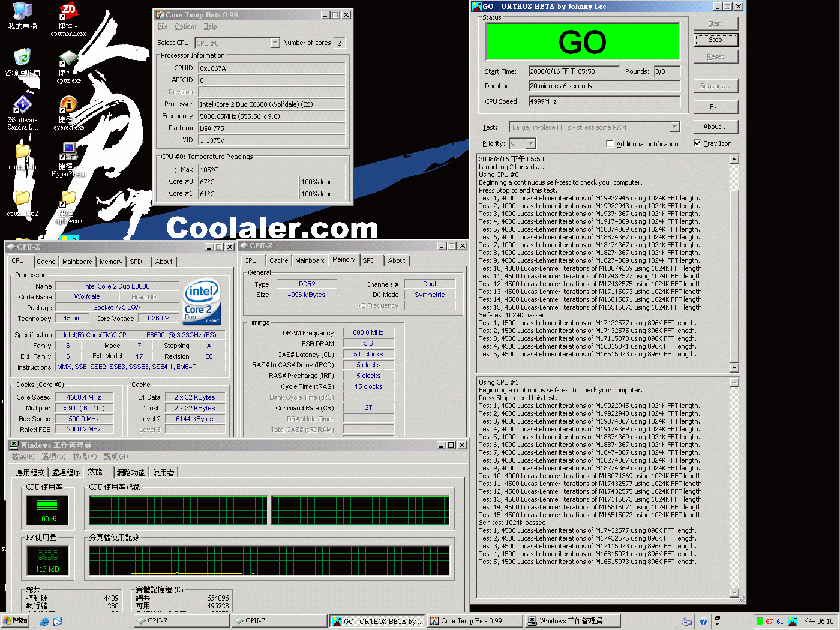Click the green GO status panel in ORTHOS
Viewport: 840px width, 630px height.
click(x=583, y=41)
